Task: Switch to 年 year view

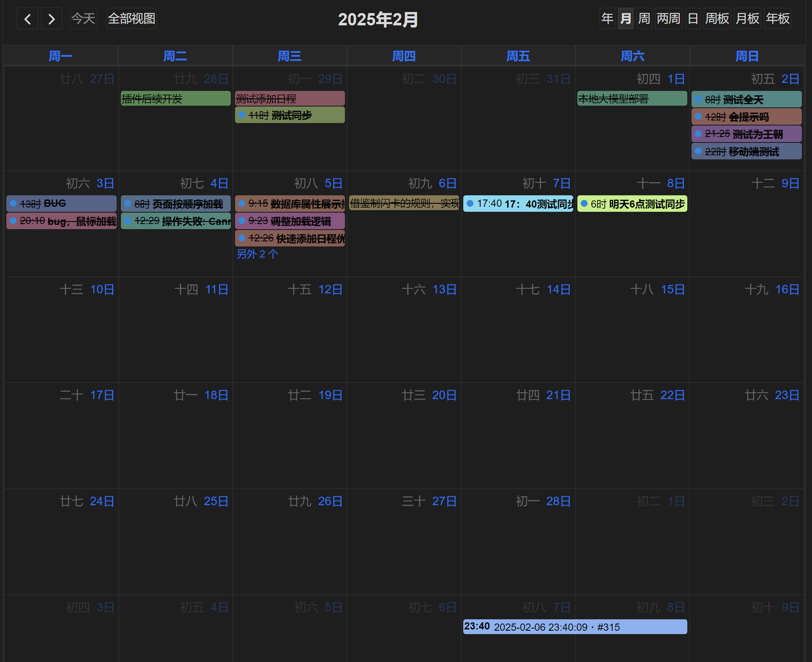Action: point(607,19)
